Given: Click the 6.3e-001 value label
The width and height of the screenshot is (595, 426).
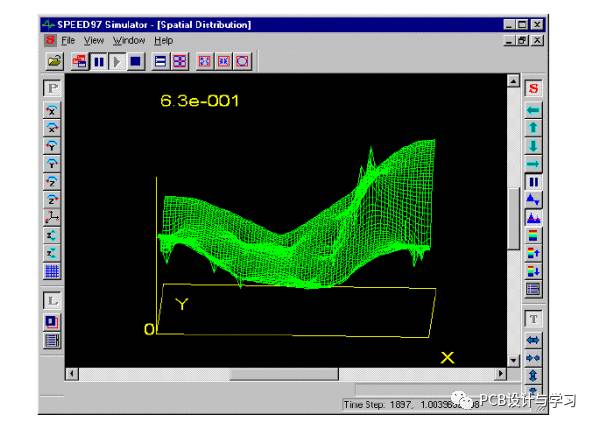Looking at the screenshot, I should 200,101.
